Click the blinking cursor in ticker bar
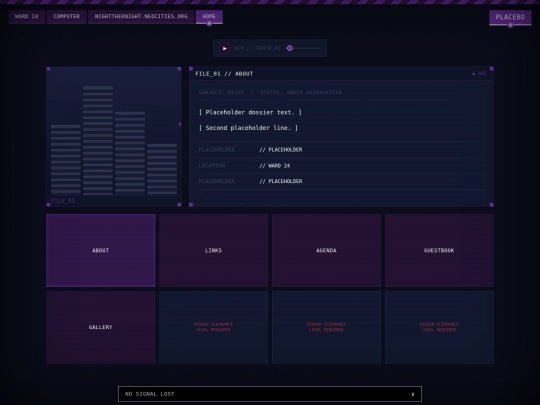 point(413,394)
